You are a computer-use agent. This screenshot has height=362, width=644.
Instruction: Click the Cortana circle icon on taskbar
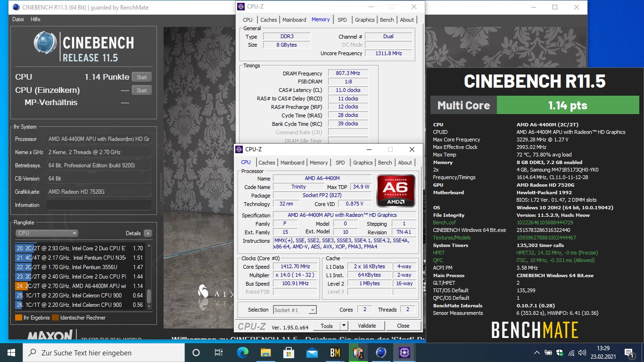196,353
